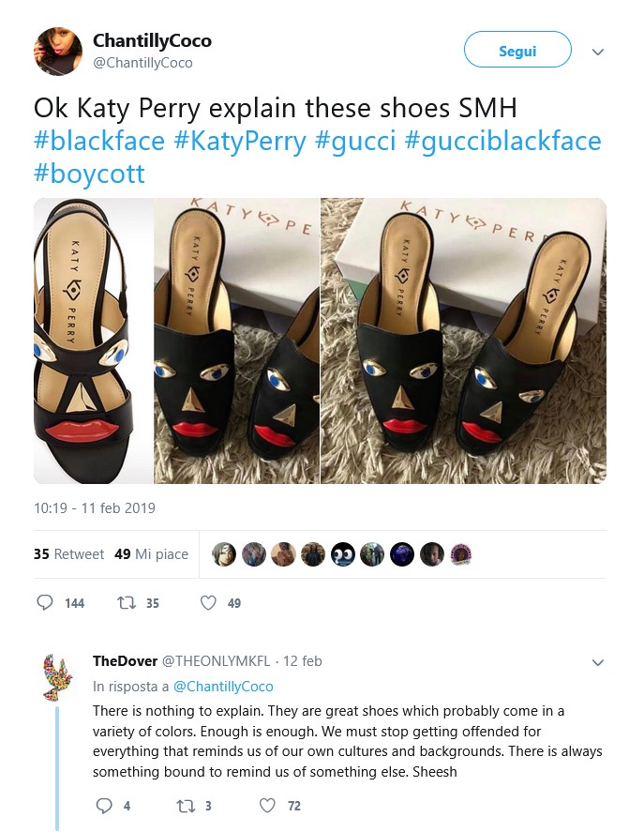Open ChantillyCoco's profile picture
The height and width of the screenshot is (832, 644).
[x=57, y=51]
